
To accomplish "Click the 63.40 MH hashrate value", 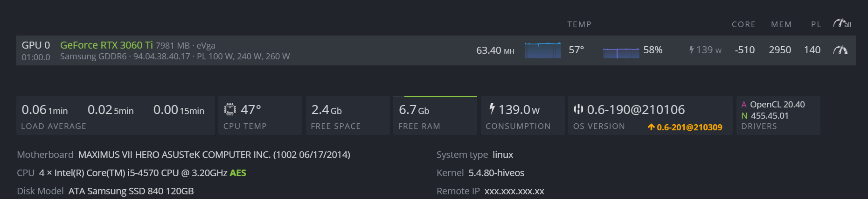I will [x=495, y=50].
